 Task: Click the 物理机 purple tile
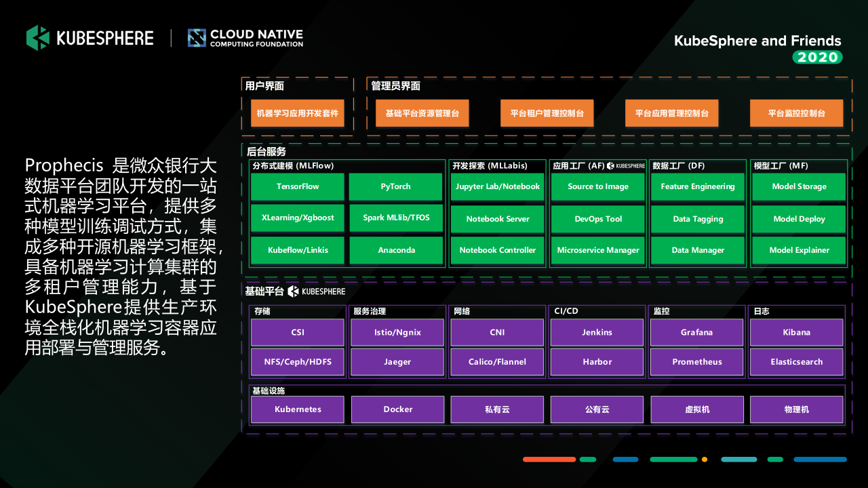tap(797, 409)
